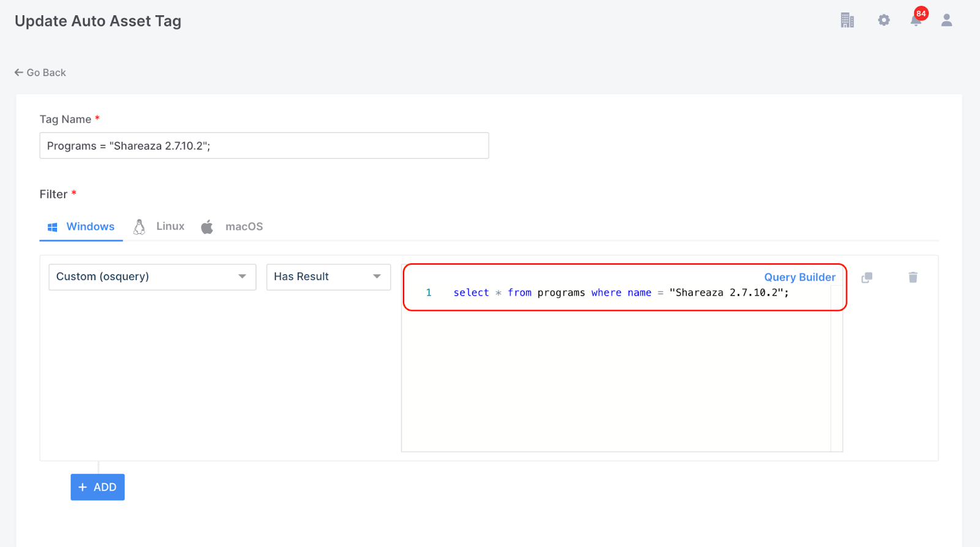Viewport: 980px width, 547px height.
Task: Open the user profile icon
Action: coord(946,20)
